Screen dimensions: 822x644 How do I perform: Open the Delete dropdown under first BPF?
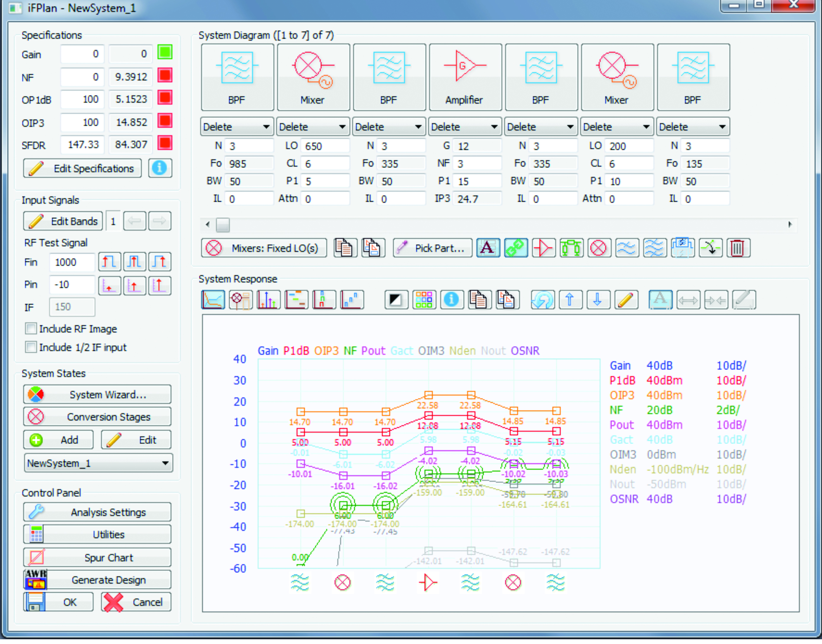[x=236, y=127]
